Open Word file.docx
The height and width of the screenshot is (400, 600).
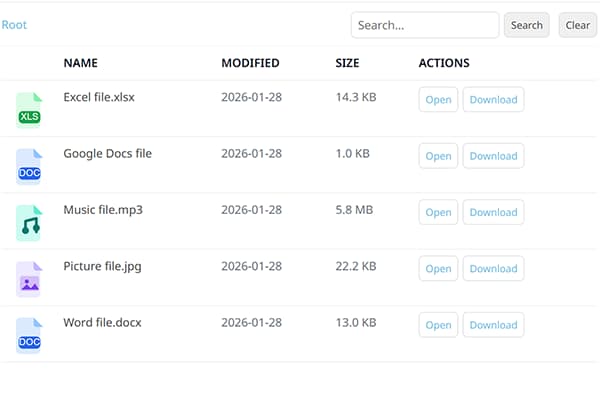coord(438,325)
